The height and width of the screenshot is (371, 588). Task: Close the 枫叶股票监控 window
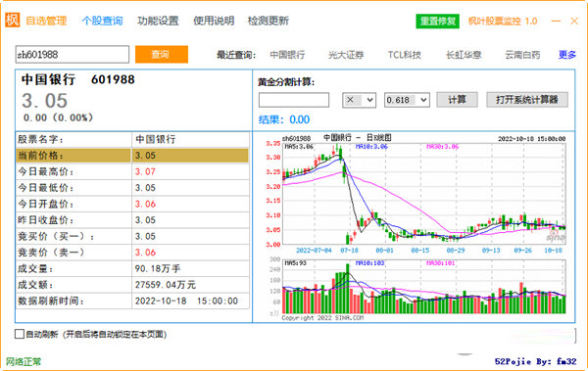pyautogui.click(x=574, y=21)
